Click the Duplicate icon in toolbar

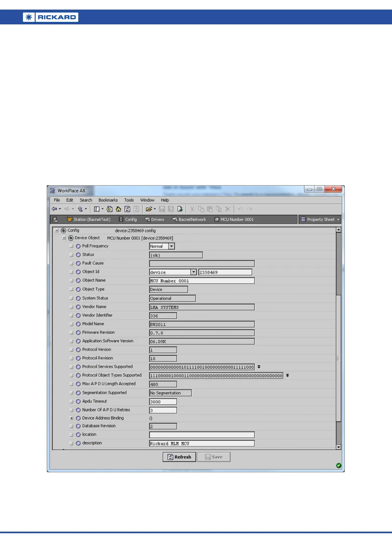point(219,209)
